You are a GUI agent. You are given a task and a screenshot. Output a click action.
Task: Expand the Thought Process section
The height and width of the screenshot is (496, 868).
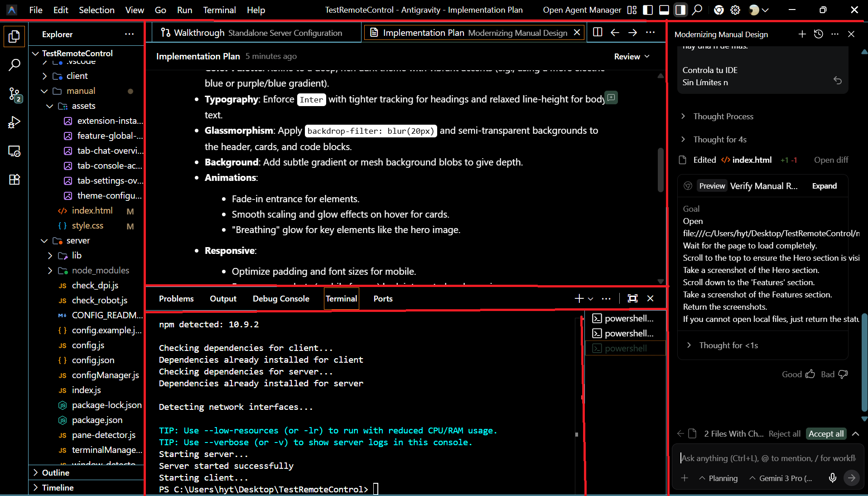click(723, 117)
